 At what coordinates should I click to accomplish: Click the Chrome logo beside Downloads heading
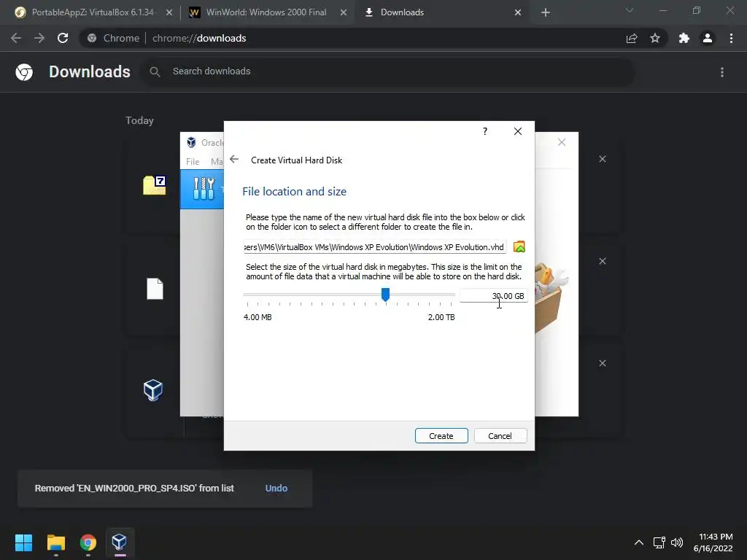(x=24, y=72)
